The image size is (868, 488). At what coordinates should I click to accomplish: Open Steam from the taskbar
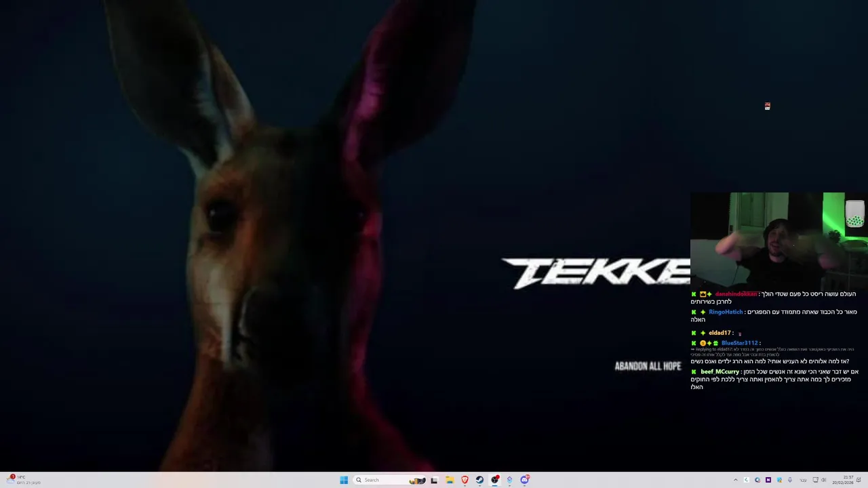(x=479, y=480)
